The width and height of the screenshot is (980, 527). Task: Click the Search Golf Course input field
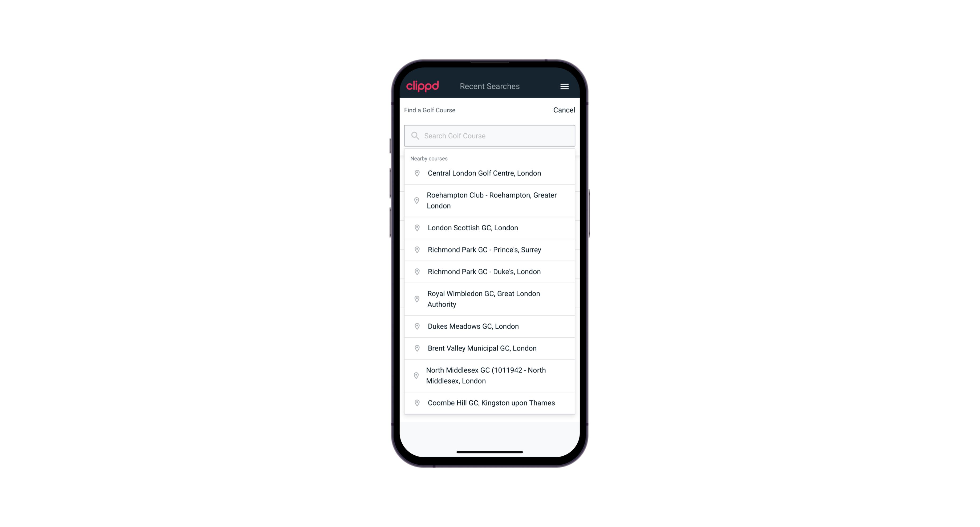point(489,136)
